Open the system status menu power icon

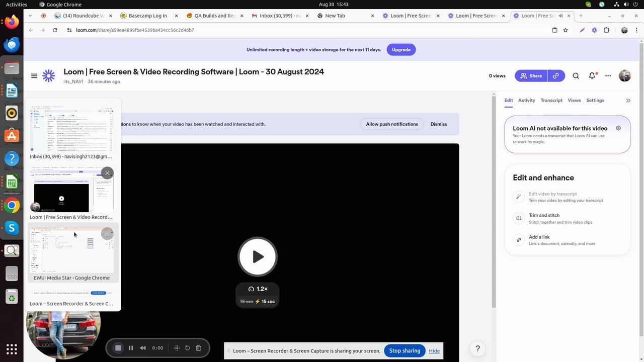click(635, 5)
